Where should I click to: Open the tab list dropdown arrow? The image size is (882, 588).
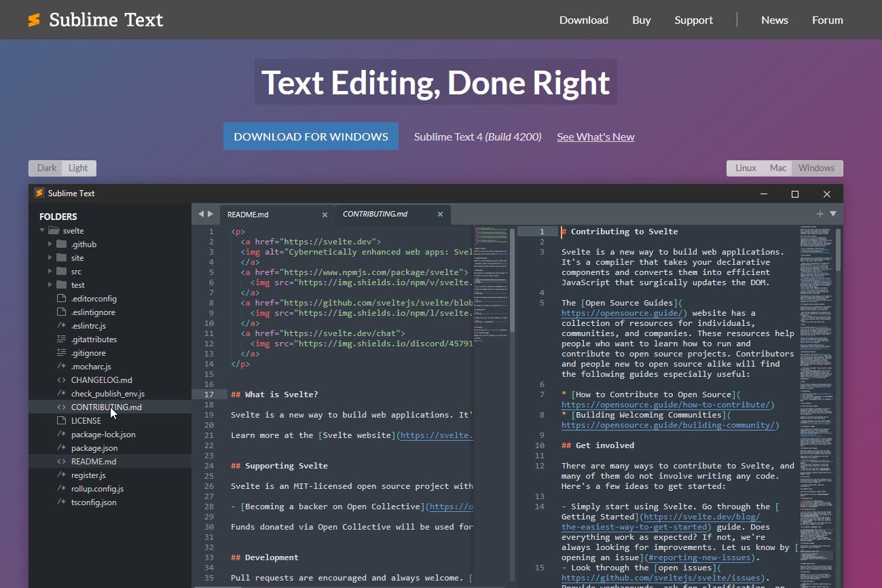click(x=833, y=214)
